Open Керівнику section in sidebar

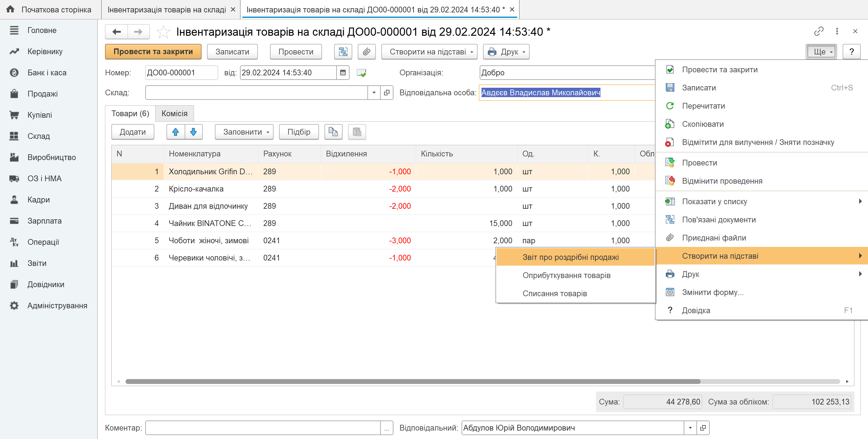[45, 51]
